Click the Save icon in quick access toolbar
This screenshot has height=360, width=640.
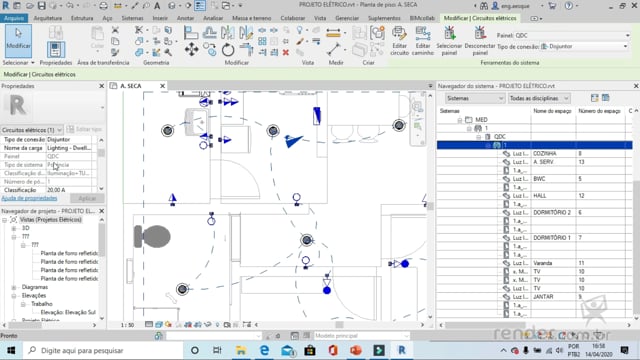pos(42,6)
